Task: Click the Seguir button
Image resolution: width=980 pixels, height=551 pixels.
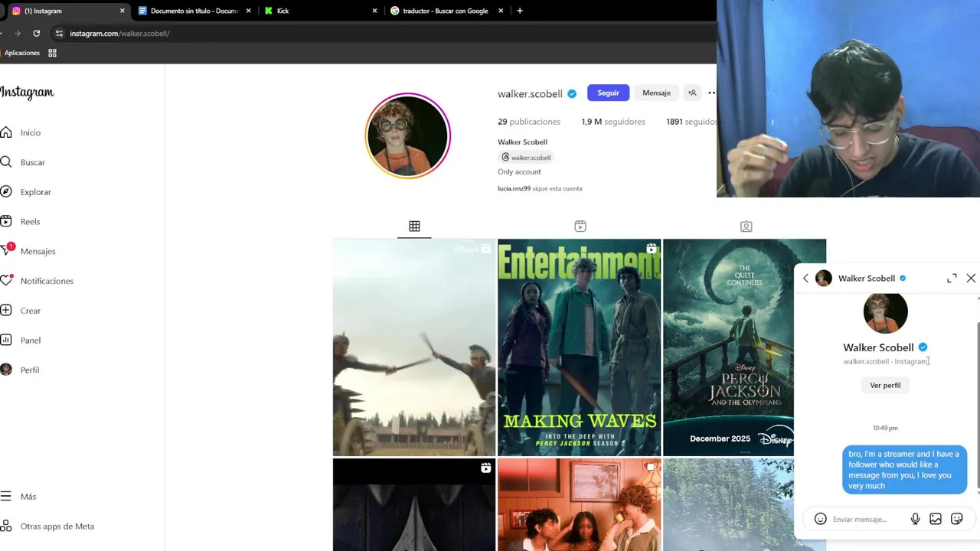Action: (x=608, y=93)
